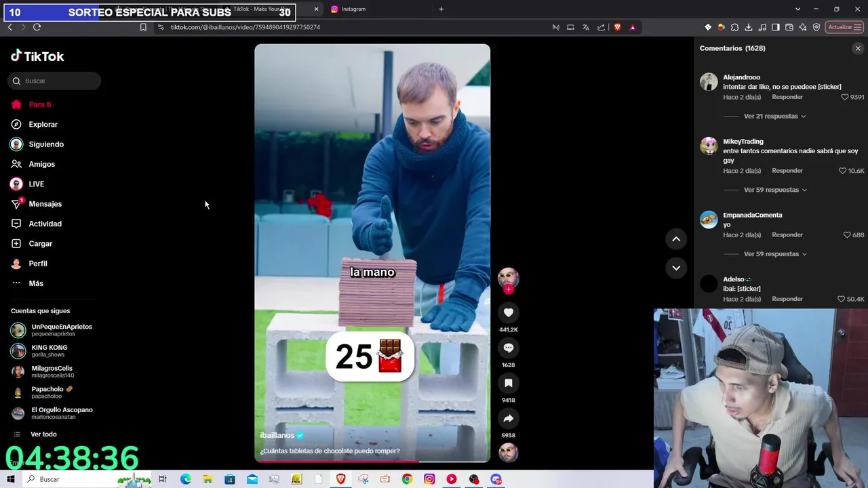Click the Actualizar update button
868x488 pixels.
[844, 27]
